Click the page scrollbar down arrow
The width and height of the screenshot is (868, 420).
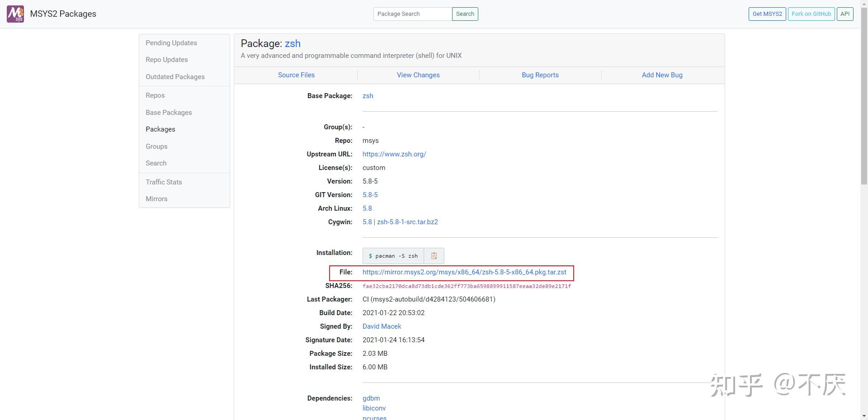864,416
